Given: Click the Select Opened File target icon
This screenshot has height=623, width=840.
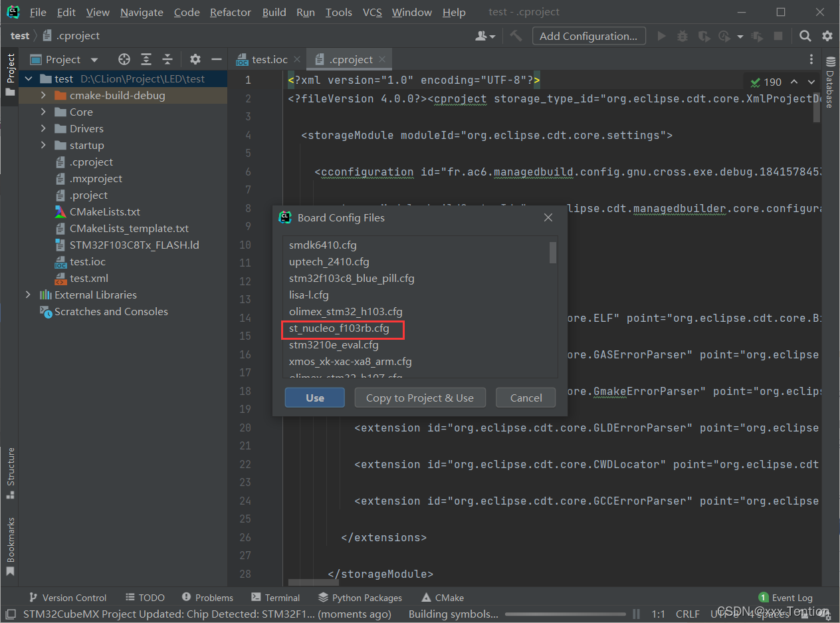Looking at the screenshot, I should 124,59.
